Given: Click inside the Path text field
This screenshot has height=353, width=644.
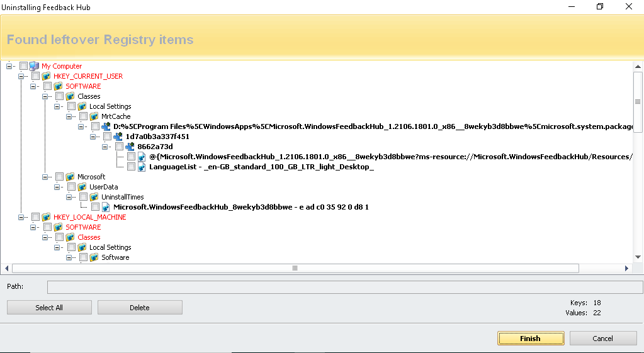Looking at the screenshot, I should coord(345,287).
